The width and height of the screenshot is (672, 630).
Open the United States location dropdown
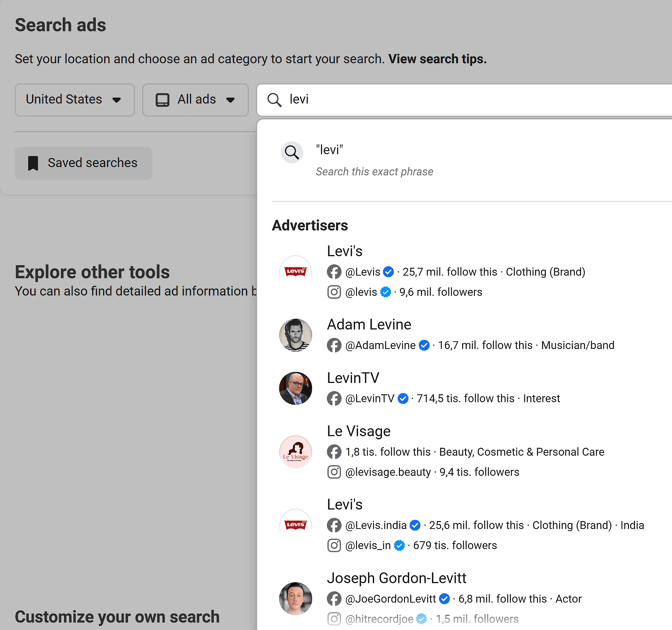[x=75, y=100]
